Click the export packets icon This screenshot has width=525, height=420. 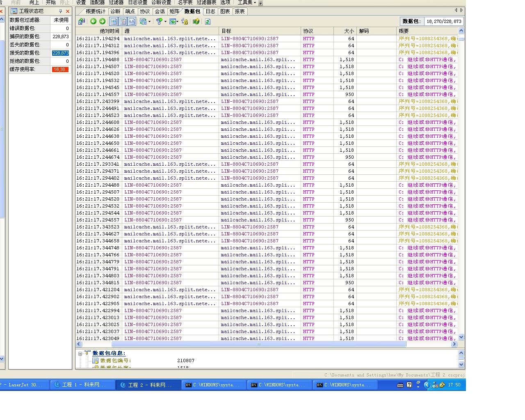click(196, 21)
